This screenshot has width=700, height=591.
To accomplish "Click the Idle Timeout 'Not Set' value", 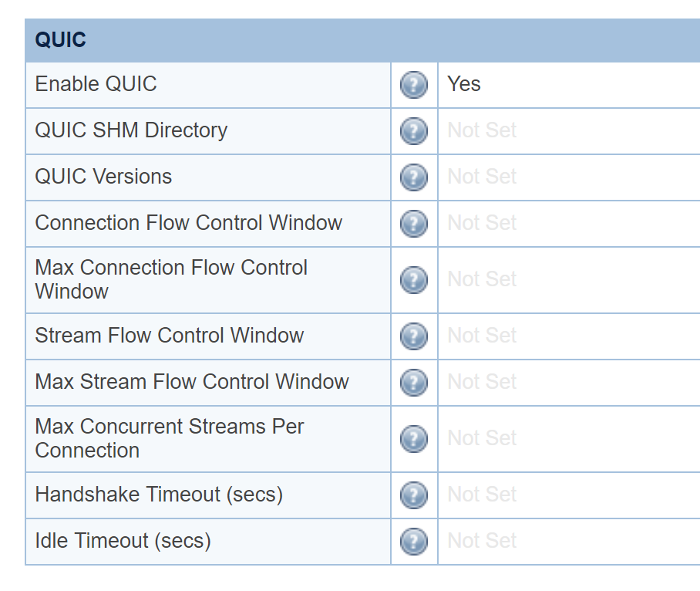I will (482, 541).
